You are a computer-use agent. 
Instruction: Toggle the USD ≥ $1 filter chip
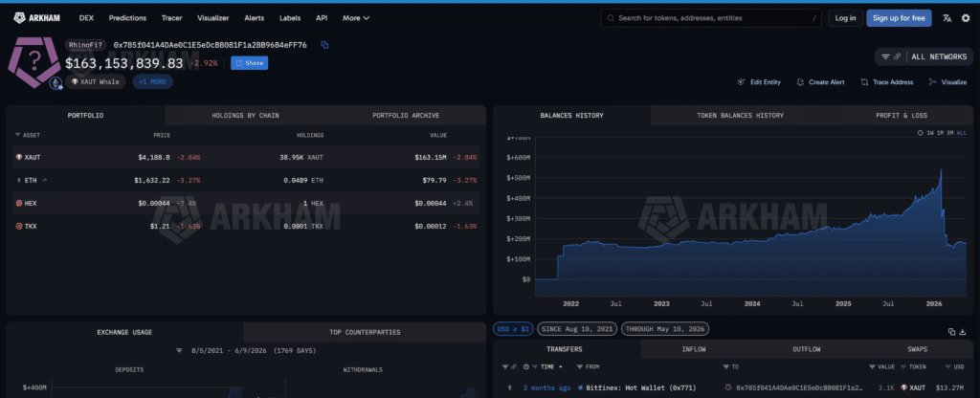(513, 329)
